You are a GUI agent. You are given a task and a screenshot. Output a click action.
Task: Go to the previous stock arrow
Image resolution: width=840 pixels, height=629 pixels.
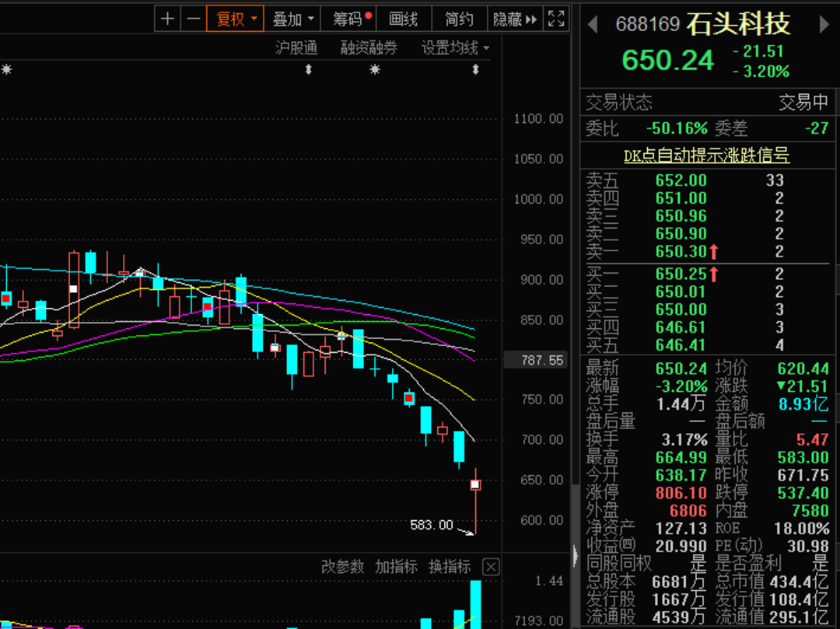point(593,25)
